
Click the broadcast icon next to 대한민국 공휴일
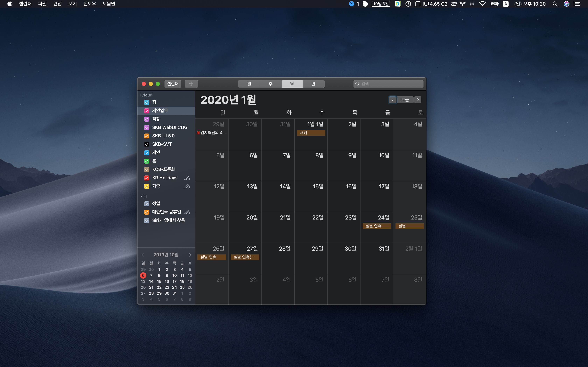point(187,212)
